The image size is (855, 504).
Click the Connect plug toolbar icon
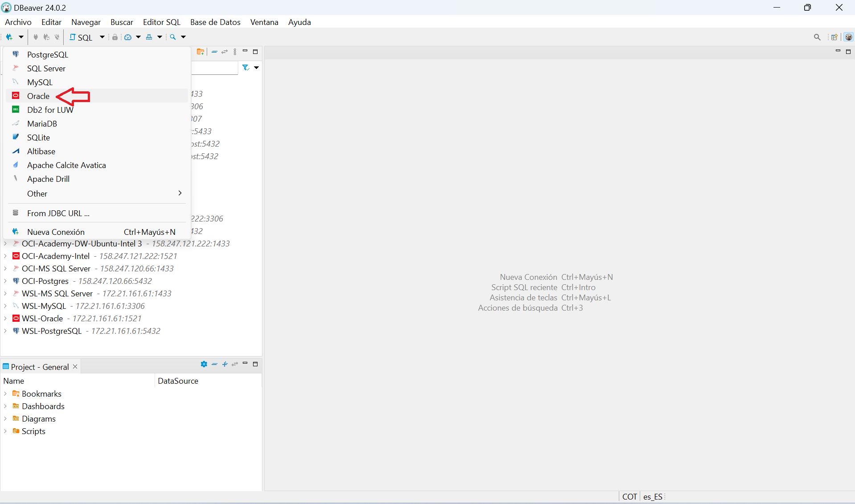click(36, 37)
